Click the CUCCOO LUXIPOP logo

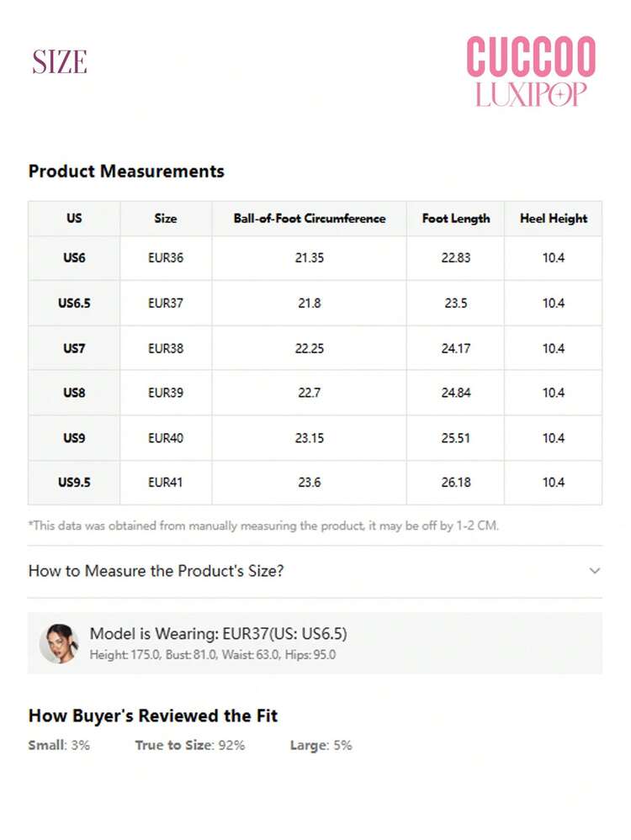click(531, 71)
